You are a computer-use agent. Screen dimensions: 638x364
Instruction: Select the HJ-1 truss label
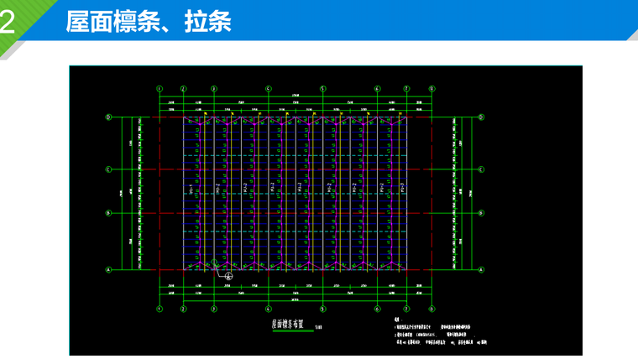point(191,189)
